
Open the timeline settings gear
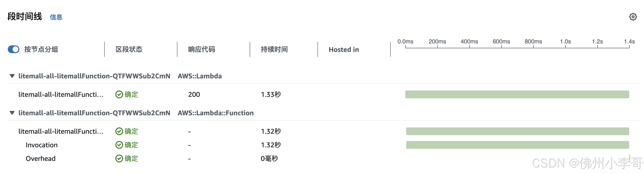(x=633, y=17)
